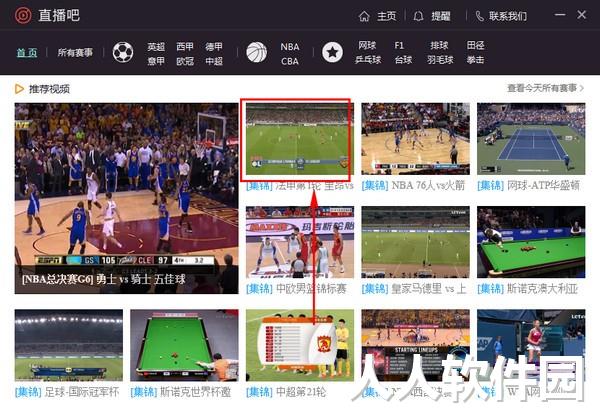Open the 斯诺克世界杯 thumbnail

click(x=184, y=345)
